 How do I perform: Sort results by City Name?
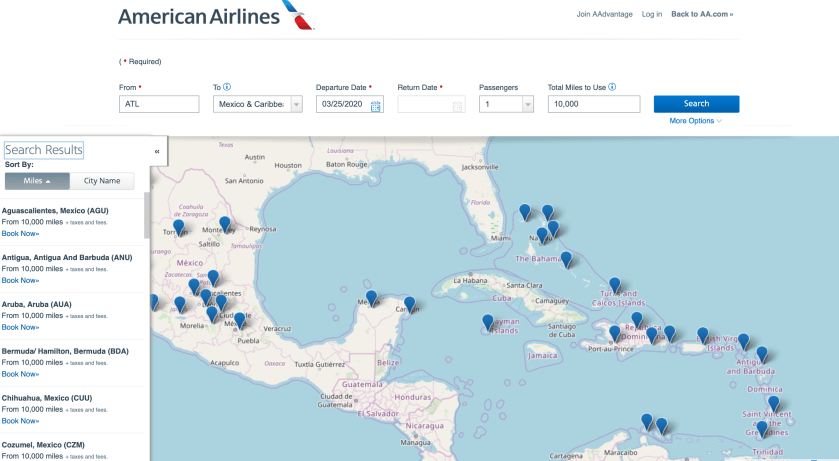tap(102, 181)
